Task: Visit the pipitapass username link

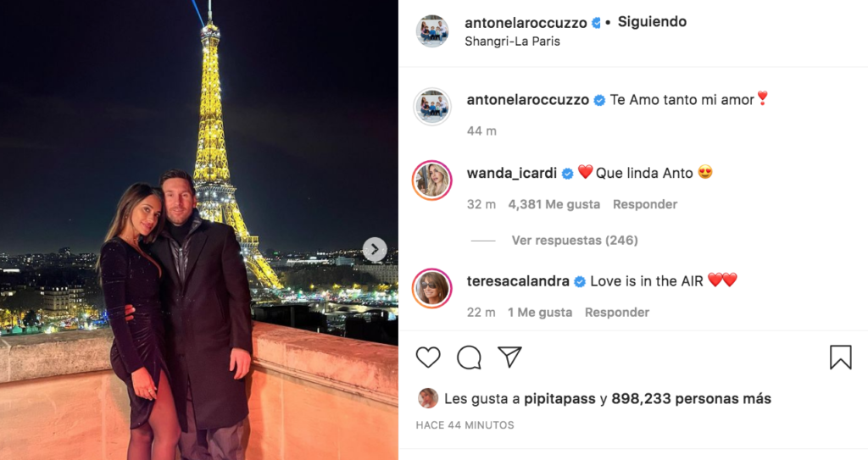Action: 559,398
